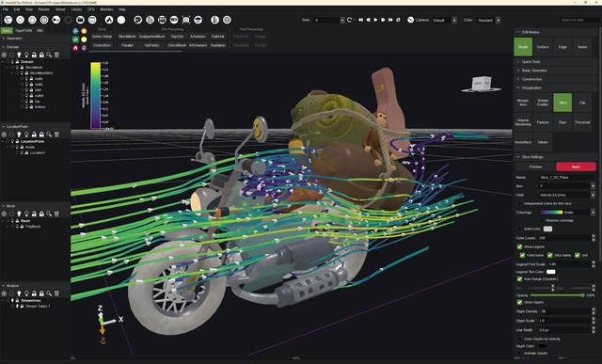Click the flame icon in the top toolbar
Image resolution: width=602 pixels, height=364 pixels.
click(109, 20)
